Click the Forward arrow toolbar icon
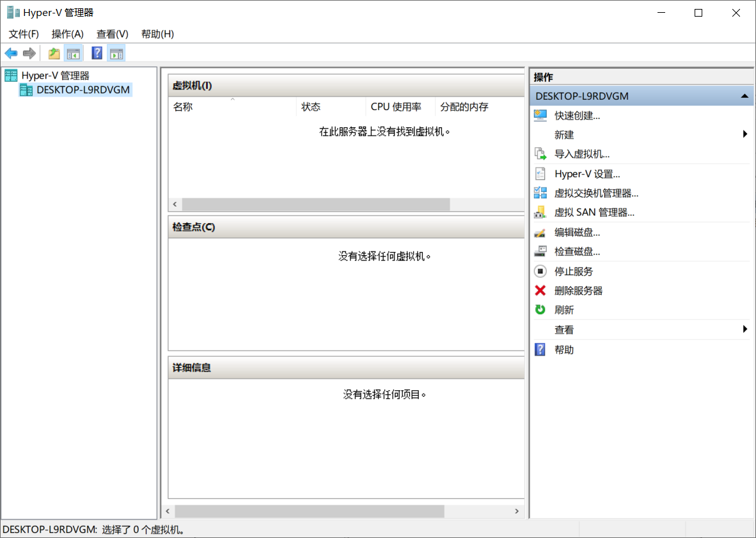This screenshot has height=538, width=756. click(29, 54)
